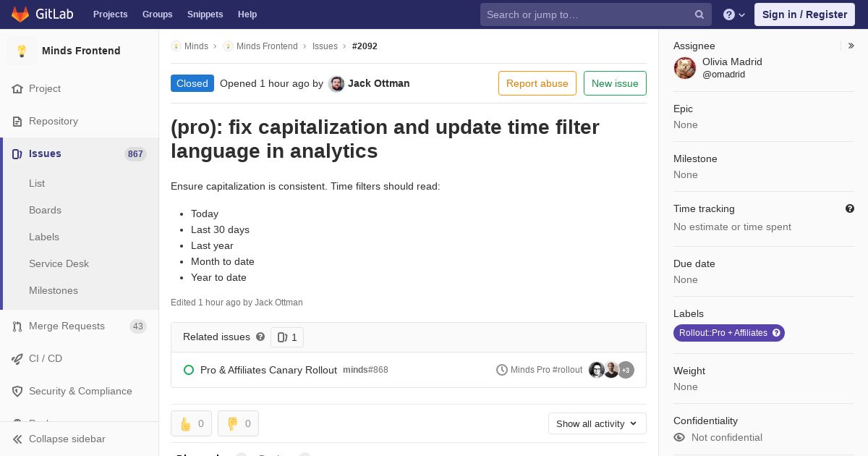Select the Labels submenu item
This screenshot has width=868, height=456.
(x=44, y=237)
